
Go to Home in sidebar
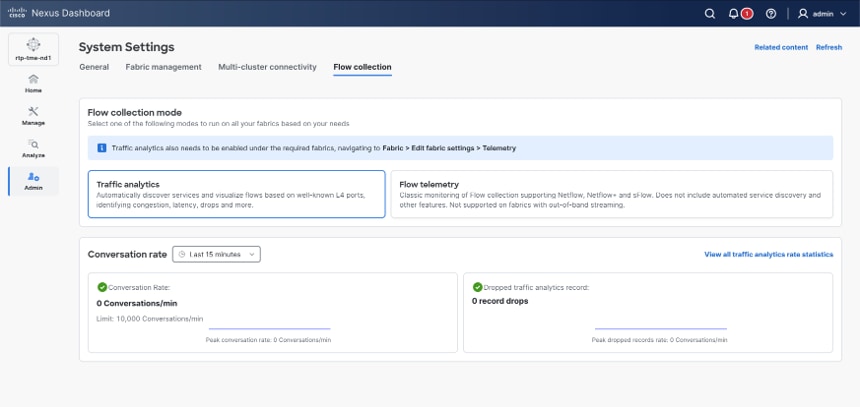pos(33,83)
